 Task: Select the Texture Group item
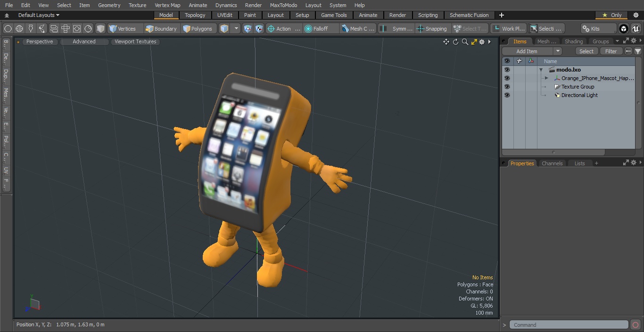[x=578, y=87]
